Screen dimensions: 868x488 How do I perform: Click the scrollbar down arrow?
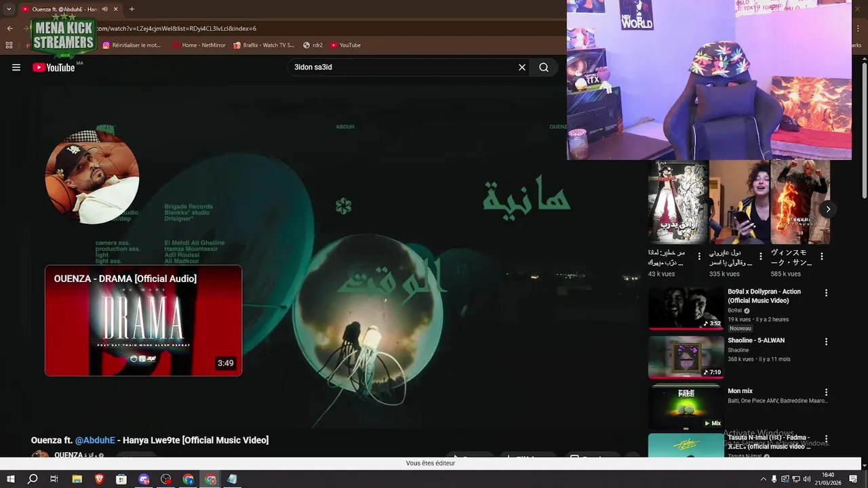864,465
